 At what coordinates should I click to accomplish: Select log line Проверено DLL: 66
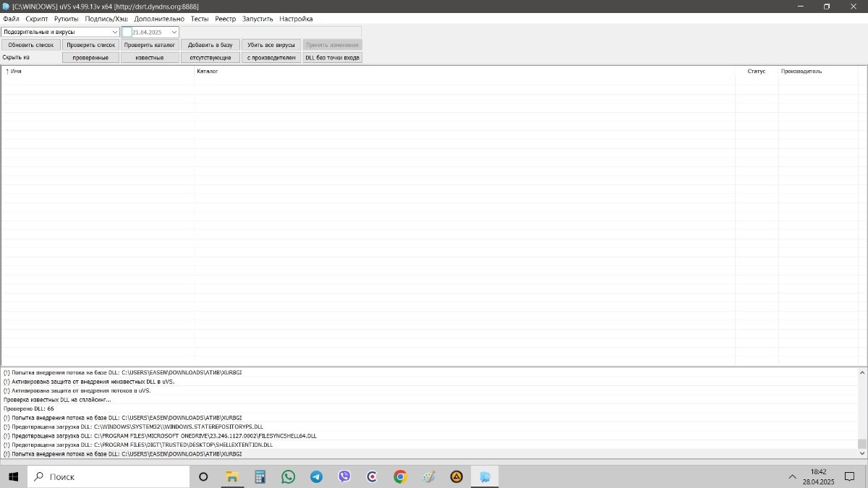(x=429, y=408)
